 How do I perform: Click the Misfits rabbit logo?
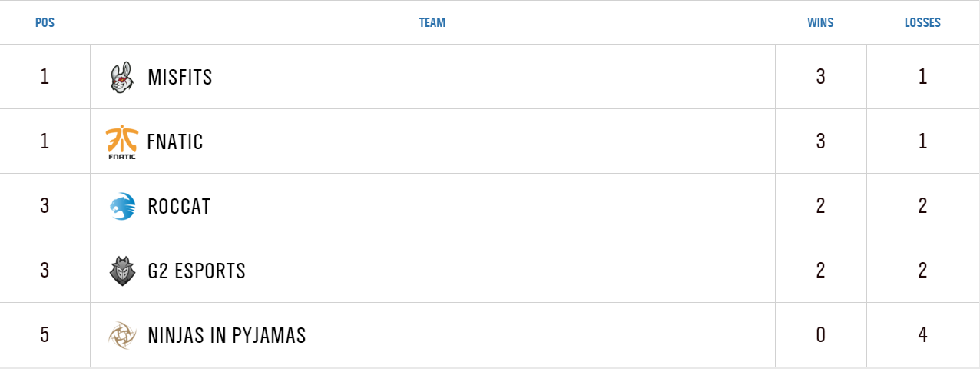121,78
